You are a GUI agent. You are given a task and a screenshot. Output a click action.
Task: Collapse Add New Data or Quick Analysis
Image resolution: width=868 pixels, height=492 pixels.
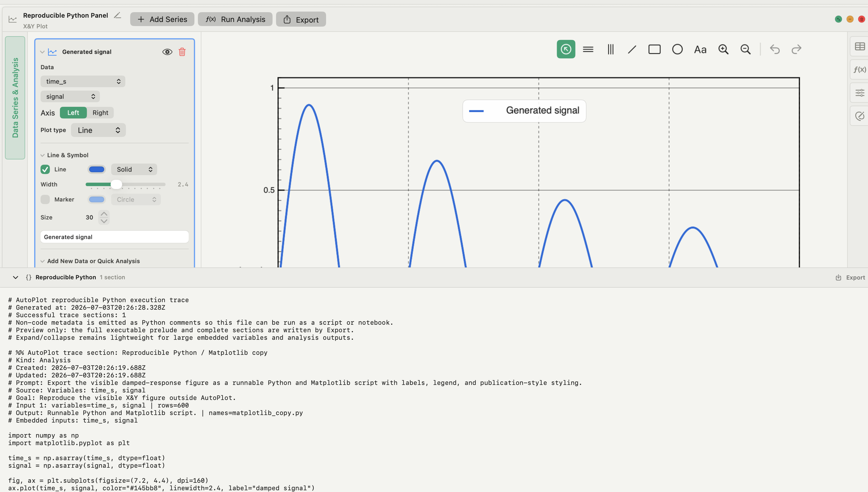pos(43,261)
